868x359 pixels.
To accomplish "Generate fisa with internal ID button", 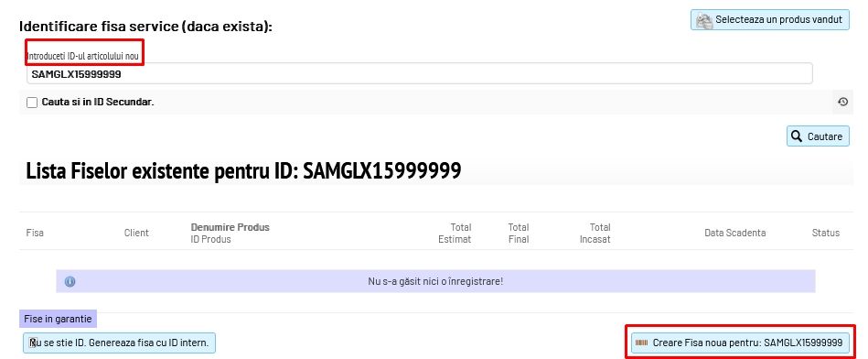I will [x=119, y=343].
